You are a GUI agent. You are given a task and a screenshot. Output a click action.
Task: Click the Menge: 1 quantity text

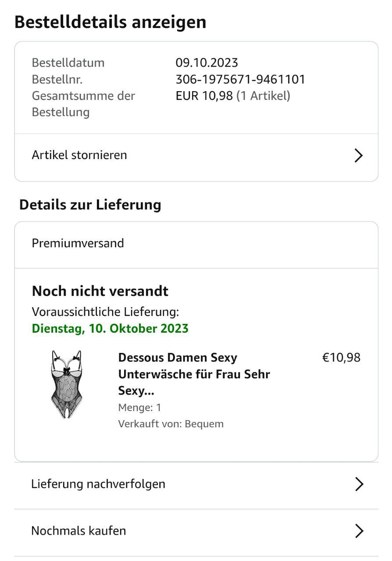point(139,408)
